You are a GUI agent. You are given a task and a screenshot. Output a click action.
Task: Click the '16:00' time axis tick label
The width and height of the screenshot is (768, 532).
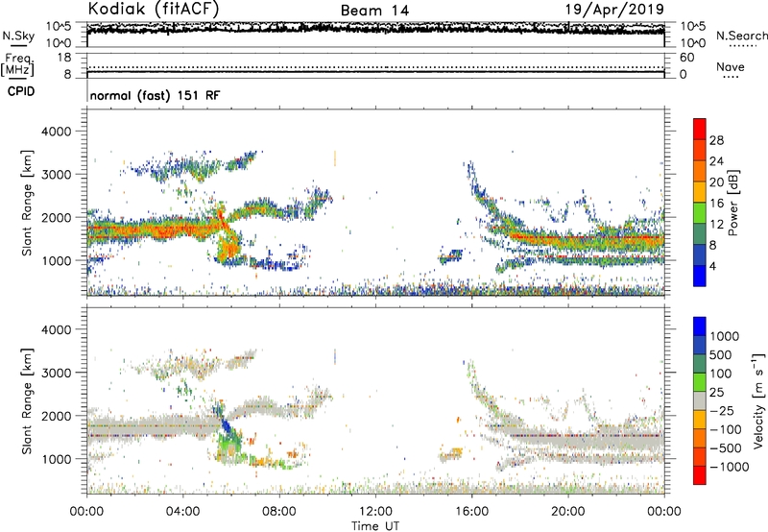[471, 512]
